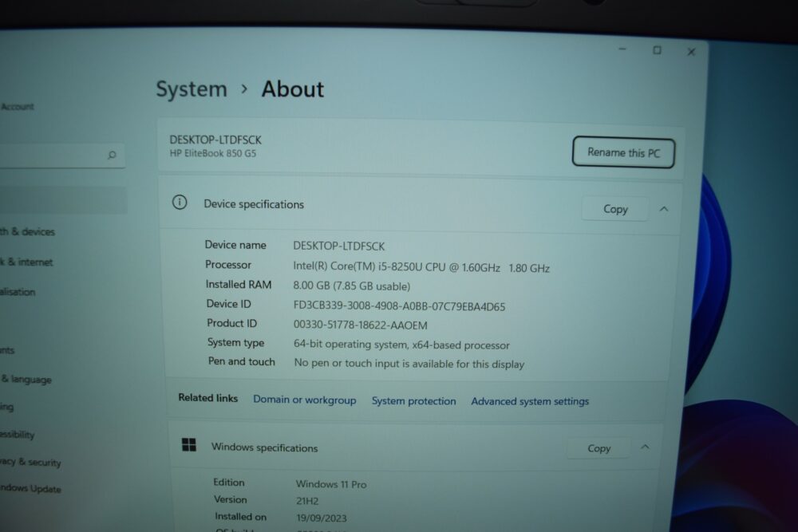798x532 pixels.
Task: Select the Product ID value 00330-51778-18622-AAOEM
Action: point(361,325)
